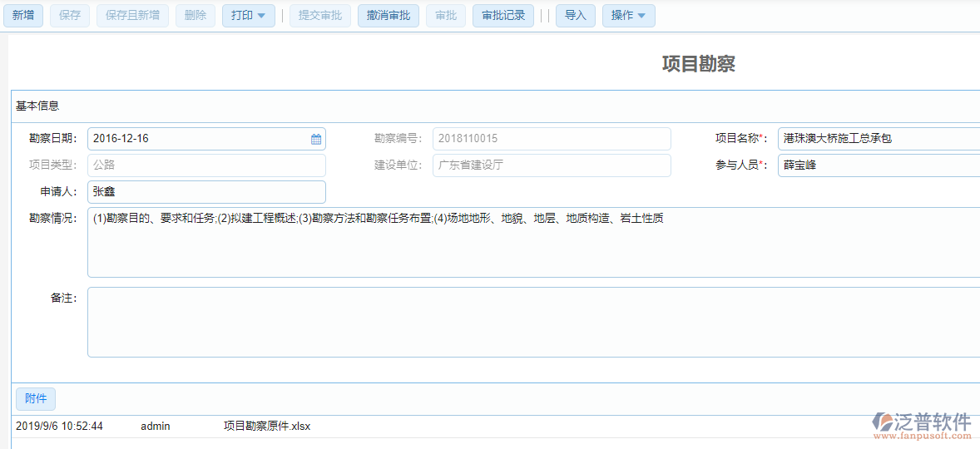Viewport: 980px width, 449px height.
Task: Click the 删除 button
Action: pos(195,16)
